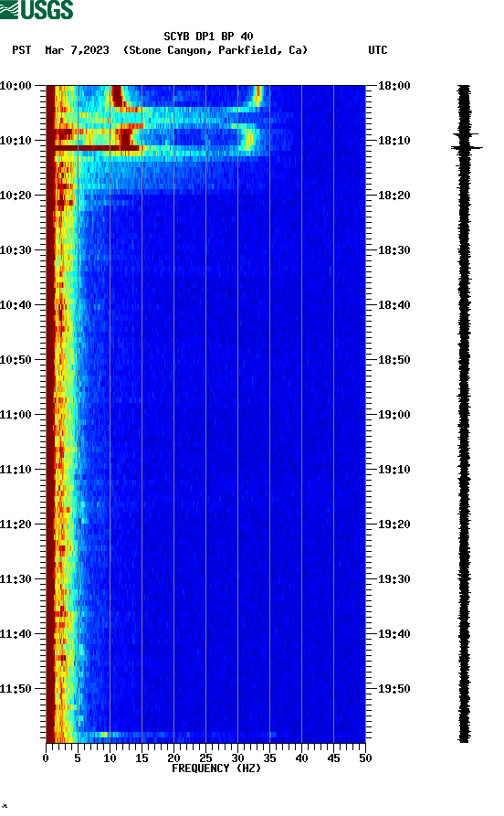This screenshot has width=504, height=816.
Task: Click the USGS logo
Action: coord(37,9)
